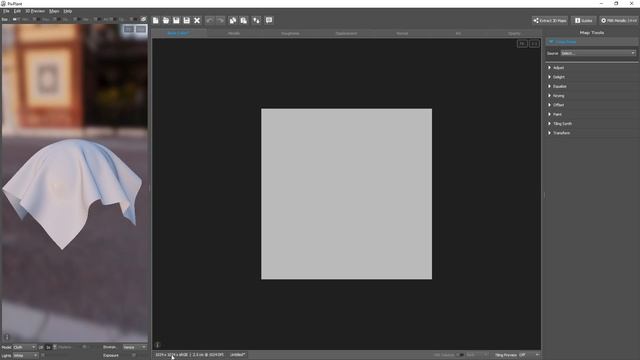Expand the Paint tool section
Image resolution: width=640 pixels, height=360 pixels.
(592, 114)
